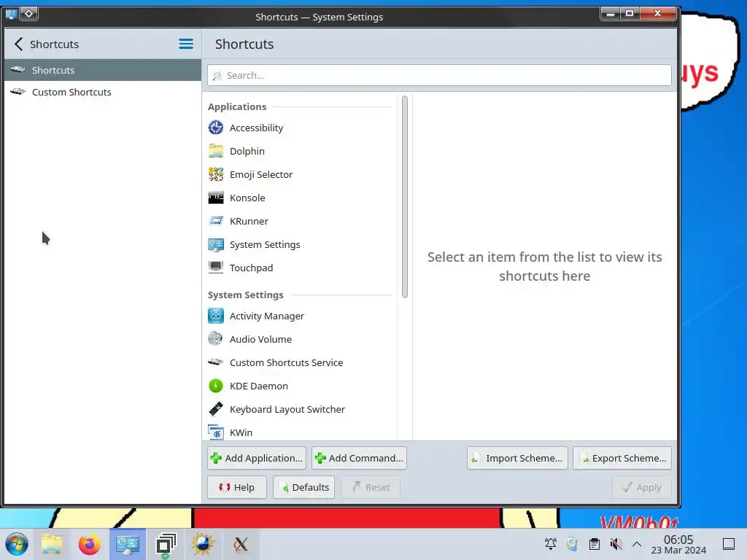This screenshot has height=560, width=747.
Task: Select the KRunner icon in the list
Action: 216,221
